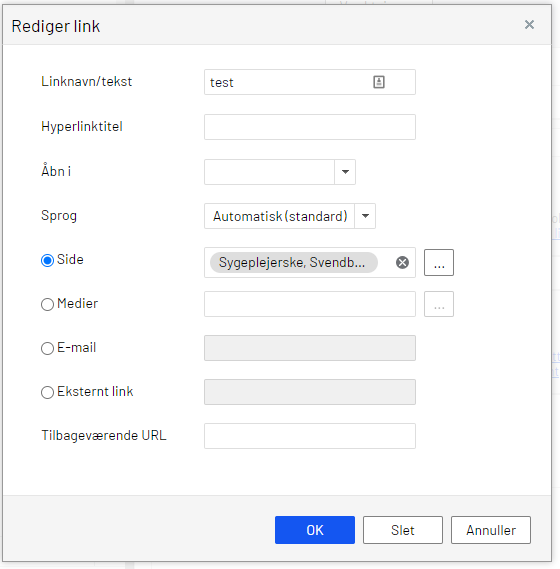Viewport: 560px width, 569px height.
Task: Open the Åbn i dropdown arrow
Action: click(x=345, y=172)
